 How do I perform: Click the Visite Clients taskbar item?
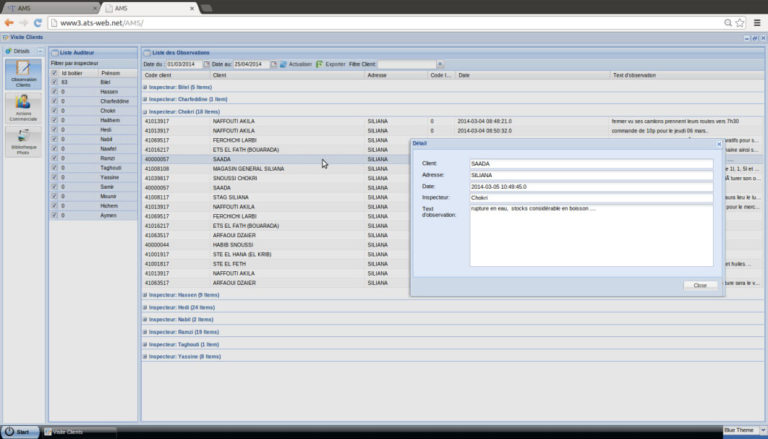click(69, 432)
